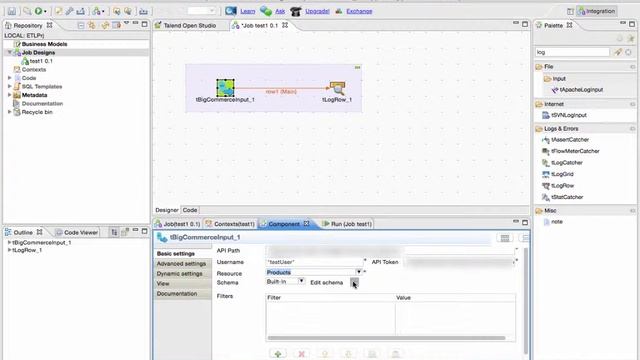This screenshot has width=640, height=360.
Task: Expand the Recycle bin node
Action: click(x=9, y=112)
